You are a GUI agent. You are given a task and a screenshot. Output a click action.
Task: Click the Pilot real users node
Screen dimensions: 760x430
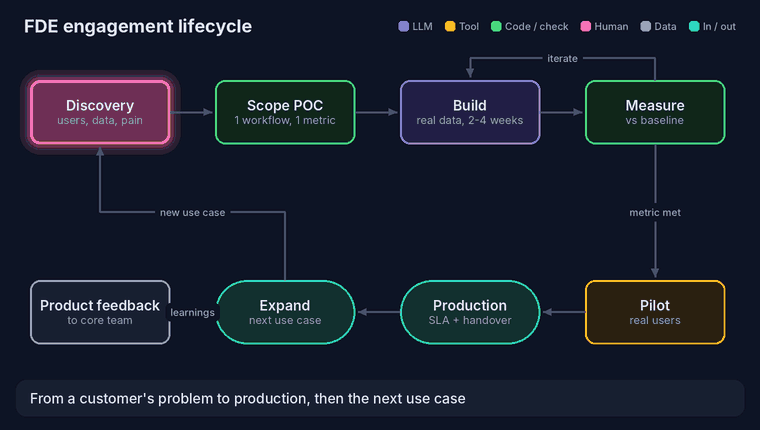655,312
